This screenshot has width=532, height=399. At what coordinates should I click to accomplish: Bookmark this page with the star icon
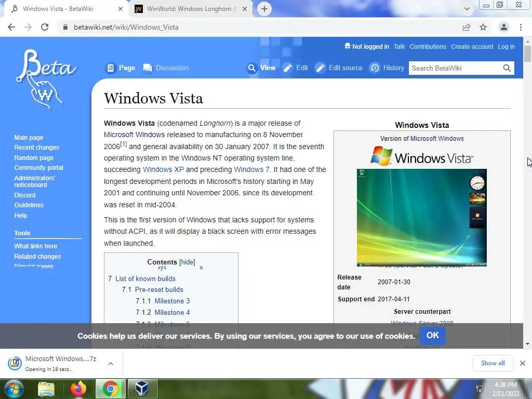pos(483,27)
